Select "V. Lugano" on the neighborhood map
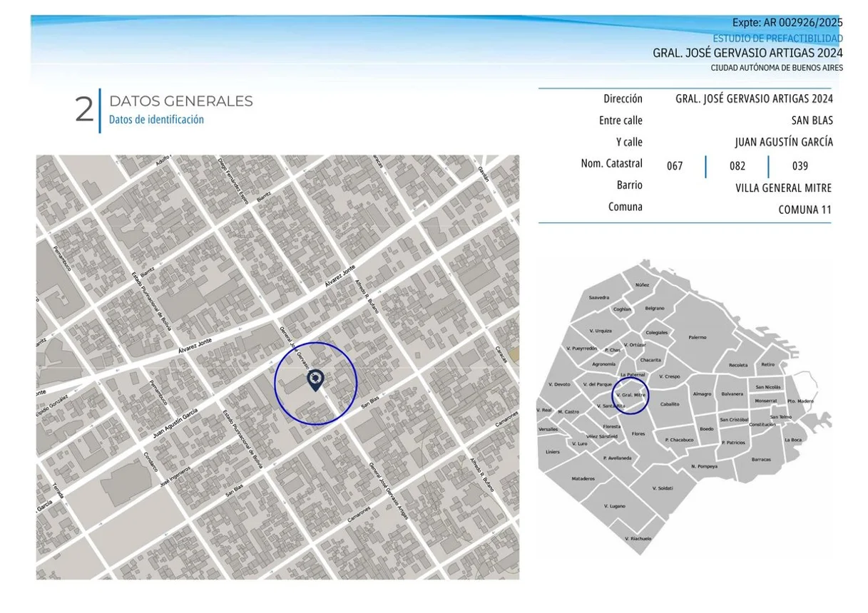Image resolution: width=868 pixels, height=613 pixels. (615, 506)
